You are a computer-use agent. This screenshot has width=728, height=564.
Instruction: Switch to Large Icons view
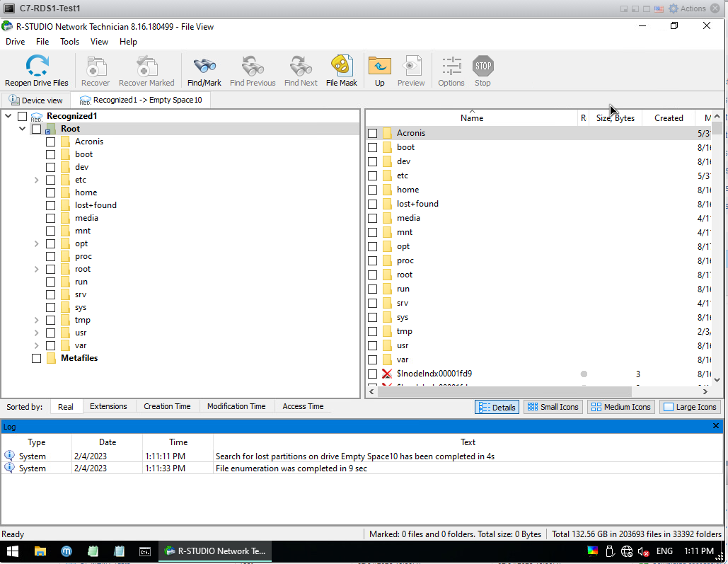coord(690,407)
